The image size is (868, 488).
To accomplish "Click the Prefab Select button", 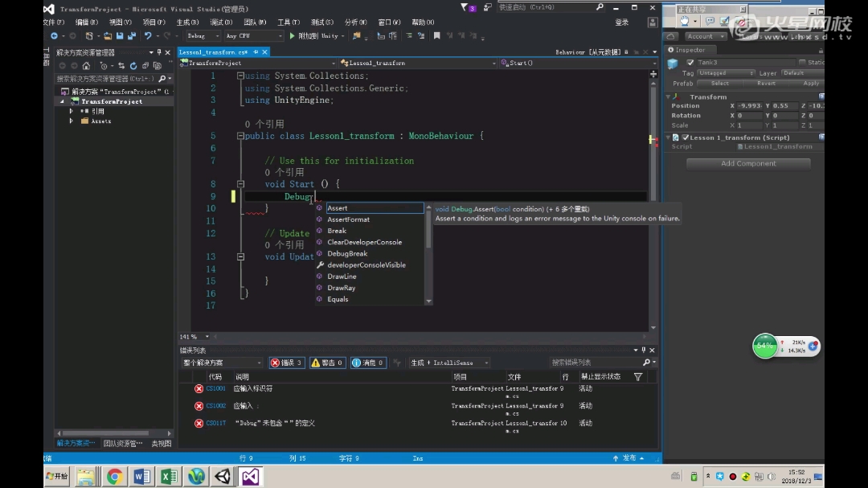I will (719, 83).
